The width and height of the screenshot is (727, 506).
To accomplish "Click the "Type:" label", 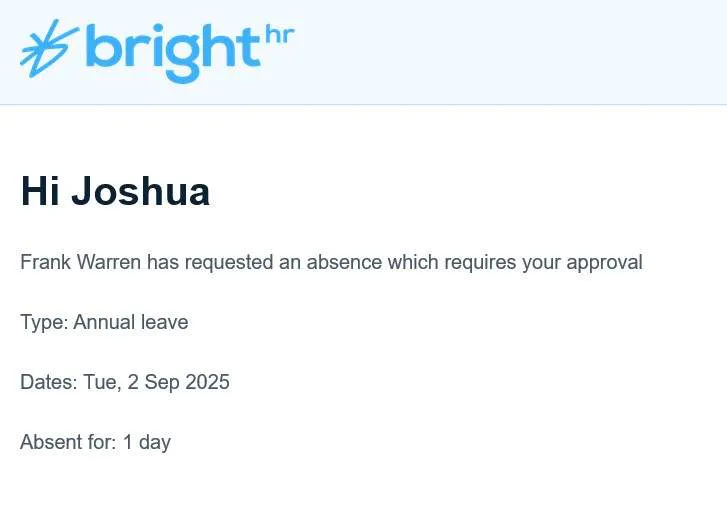I will coord(44,322).
